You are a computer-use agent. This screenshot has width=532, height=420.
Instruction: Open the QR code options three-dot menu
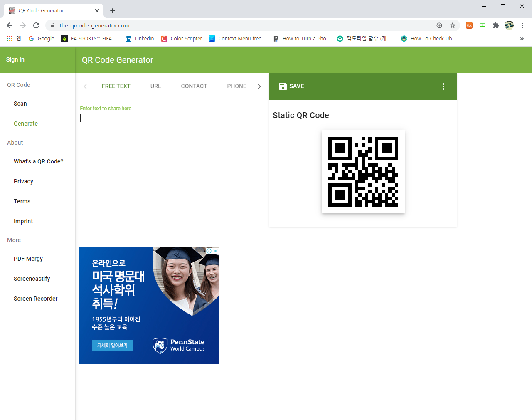pyautogui.click(x=443, y=86)
